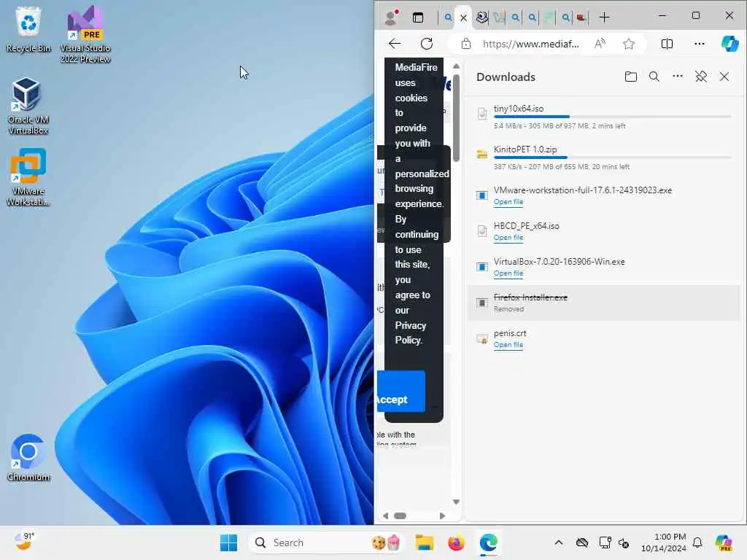The image size is (747, 560).
Task: Open the notification bell
Action: point(697,542)
